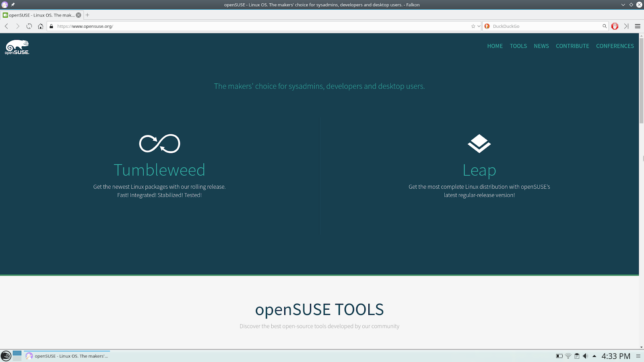The height and width of the screenshot is (362, 644).
Task: Click the Falkon app icon in title bar
Action: pyautogui.click(x=5, y=5)
